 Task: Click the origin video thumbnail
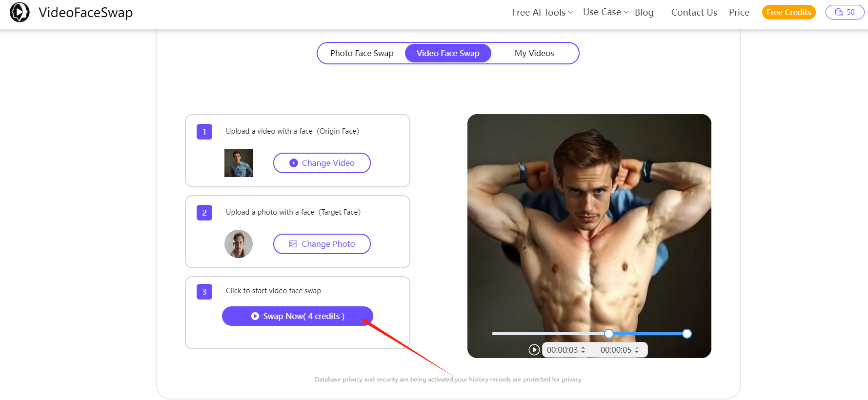coord(239,163)
